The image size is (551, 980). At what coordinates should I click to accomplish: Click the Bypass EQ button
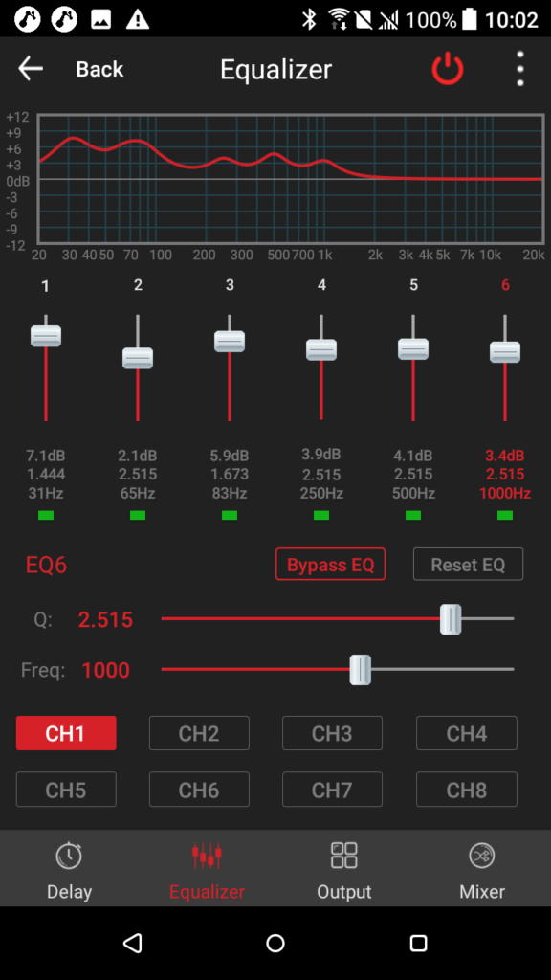[x=330, y=565]
